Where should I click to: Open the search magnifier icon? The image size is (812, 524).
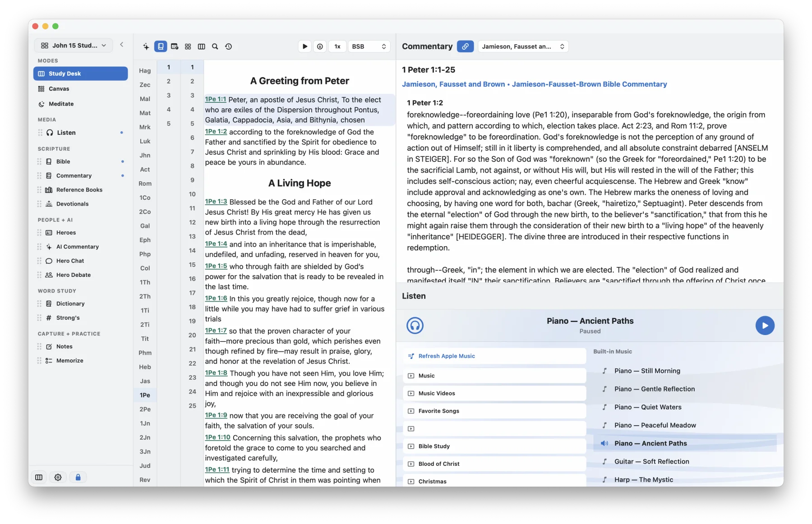pos(215,46)
